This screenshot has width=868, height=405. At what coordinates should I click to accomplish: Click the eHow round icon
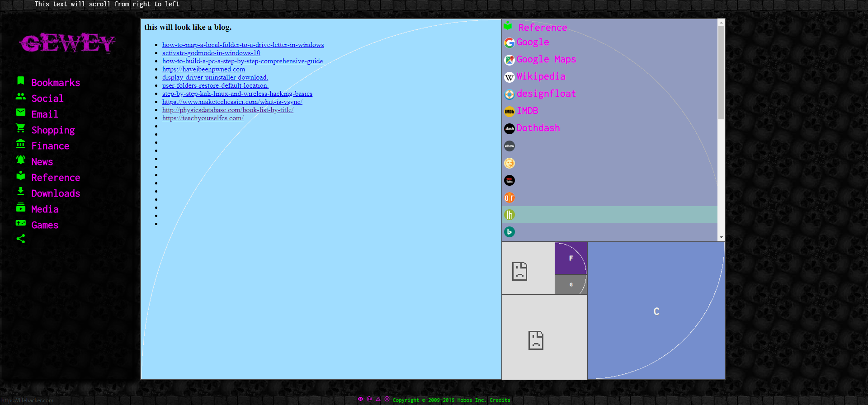point(509,146)
